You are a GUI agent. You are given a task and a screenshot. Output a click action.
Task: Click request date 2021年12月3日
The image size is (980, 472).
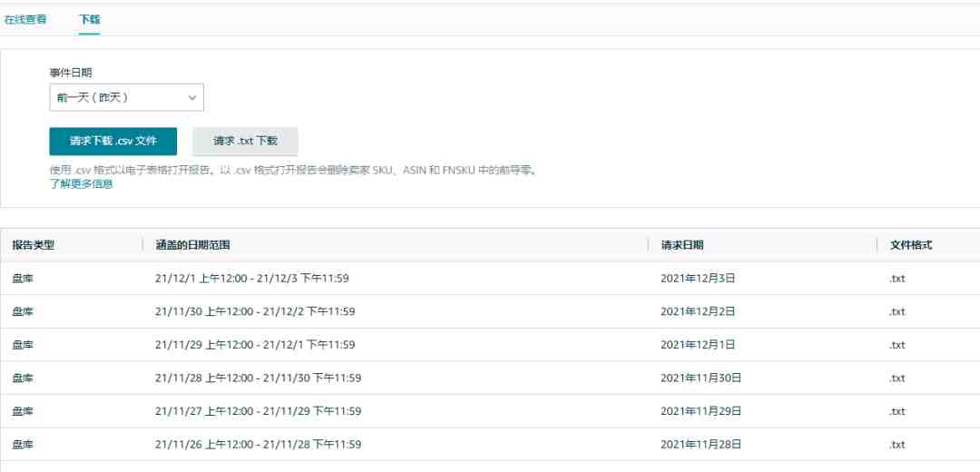(x=698, y=278)
